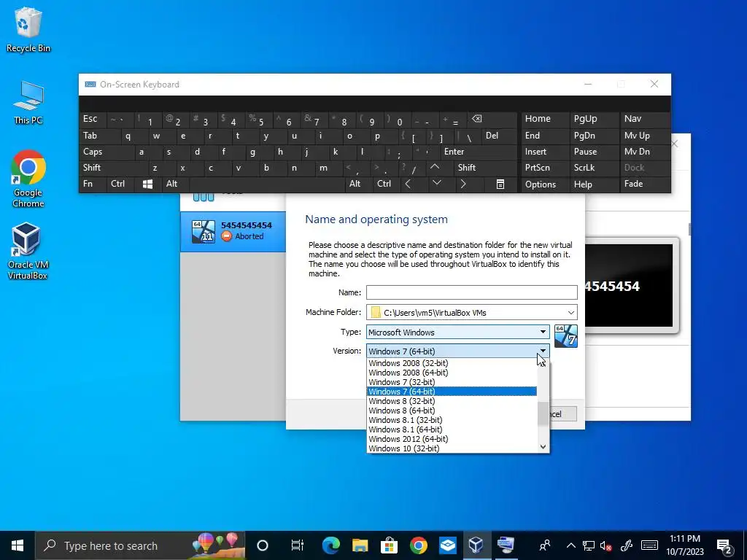Click the space bar on On-Screen Keyboard
This screenshot has width=747, height=560.
click(267, 184)
